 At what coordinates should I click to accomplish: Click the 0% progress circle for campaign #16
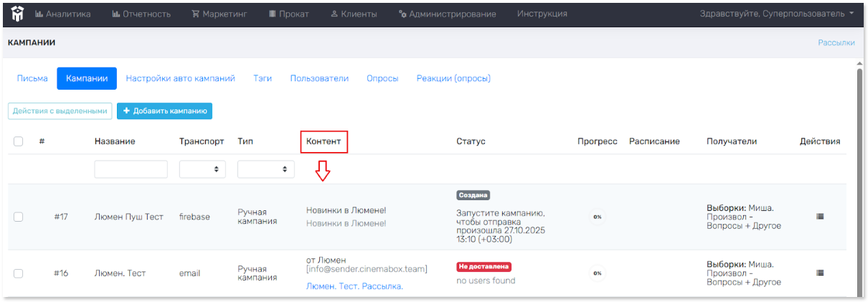point(597,273)
